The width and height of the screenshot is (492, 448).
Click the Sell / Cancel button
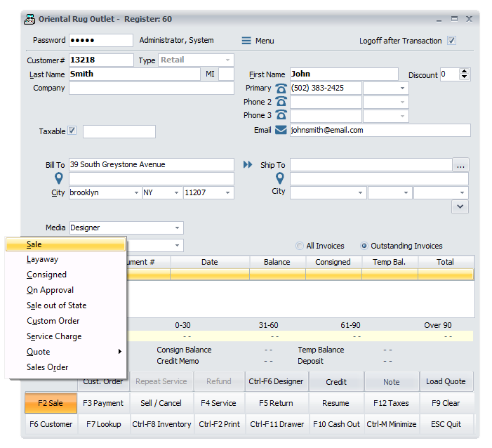(161, 403)
